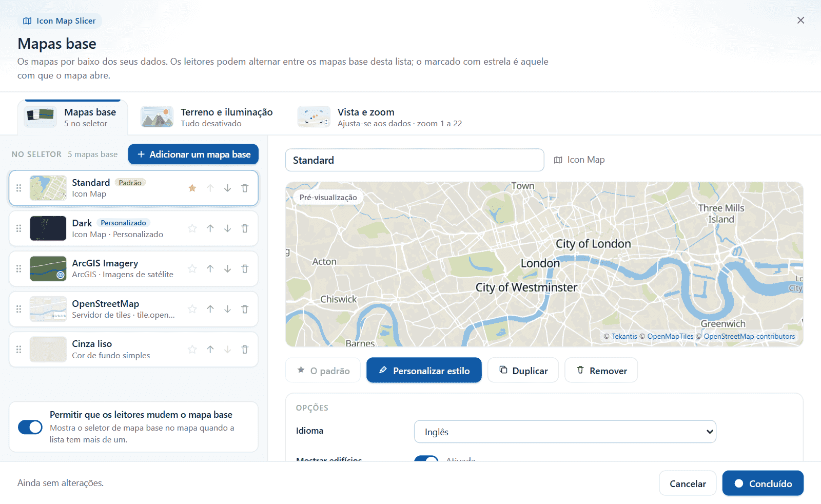Click the Remover button
The height and width of the screenshot is (504, 821).
pos(601,370)
